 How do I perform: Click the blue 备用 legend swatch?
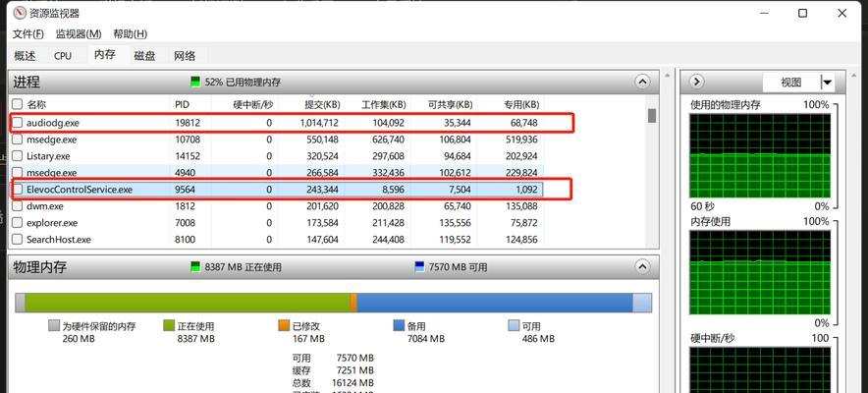click(x=399, y=325)
